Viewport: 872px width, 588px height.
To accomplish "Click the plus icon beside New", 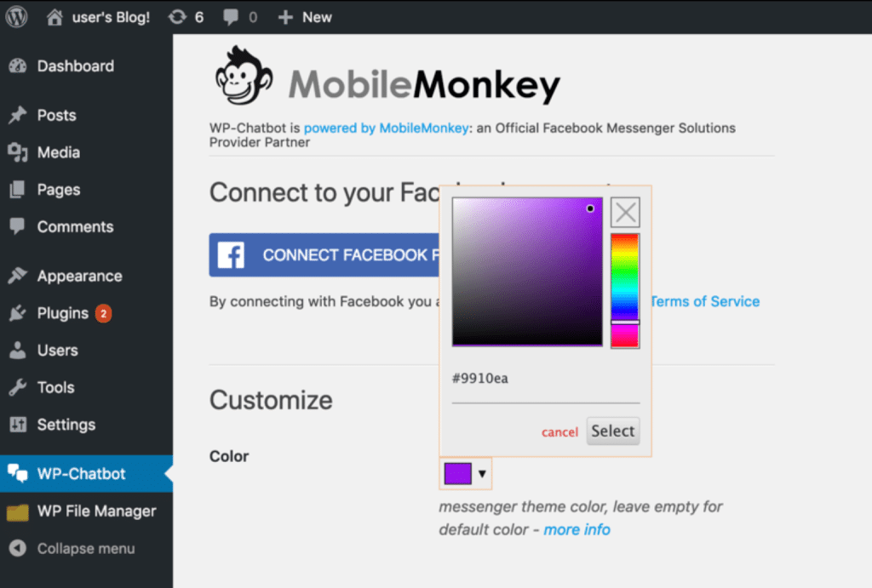I will [285, 18].
